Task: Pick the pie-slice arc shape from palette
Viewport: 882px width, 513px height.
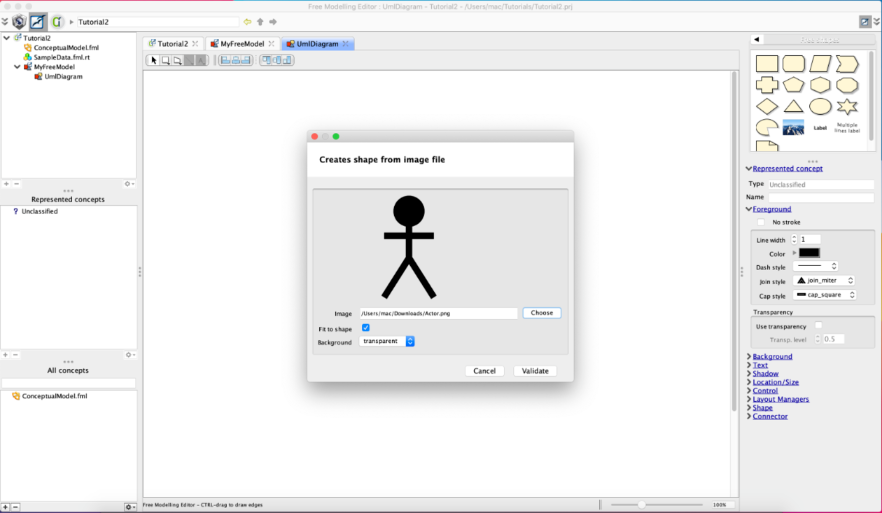Action: [767, 128]
